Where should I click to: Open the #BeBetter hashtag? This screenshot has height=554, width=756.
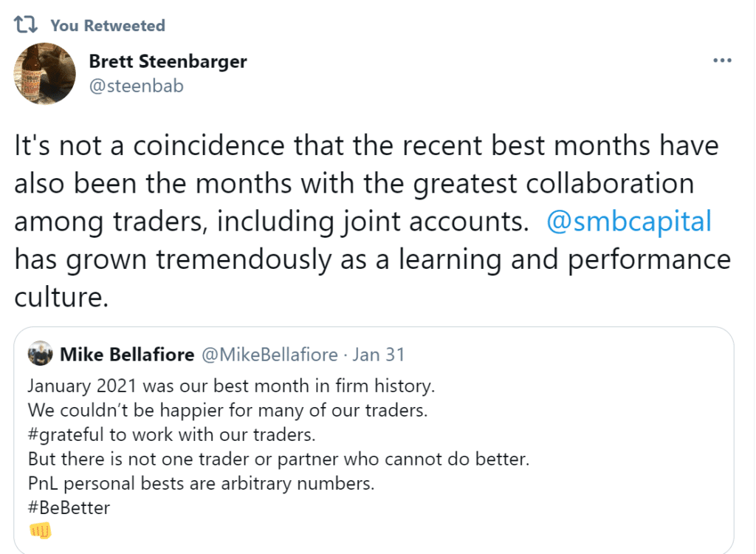click(69, 507)
